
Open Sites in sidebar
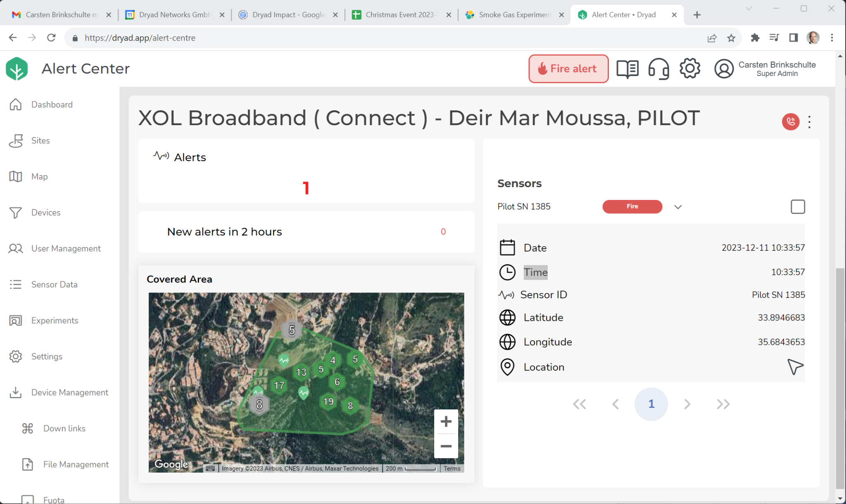40,140
